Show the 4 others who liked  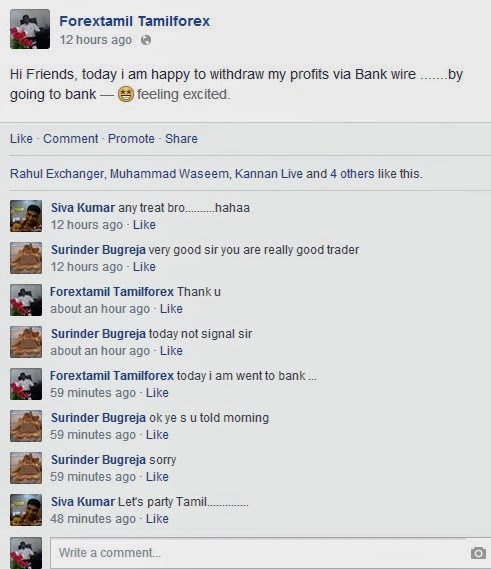pyautogui.click(x=353, y=174)
